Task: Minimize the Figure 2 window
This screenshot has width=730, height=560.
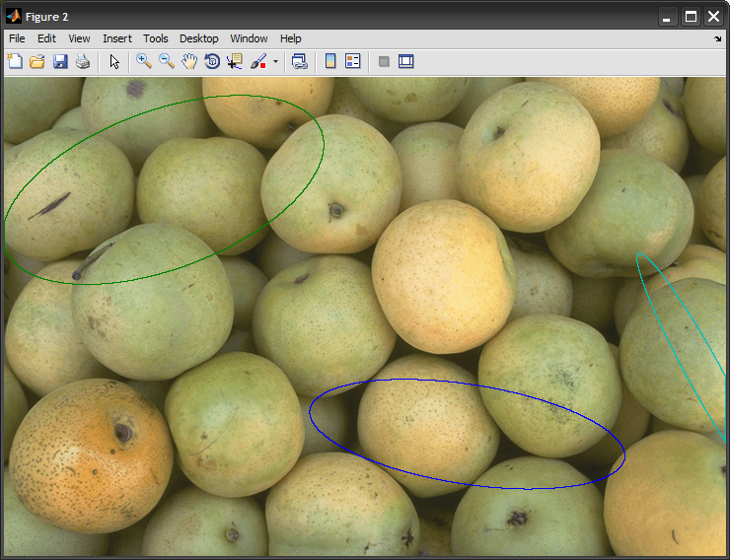Action: click(x=668, y=17)
